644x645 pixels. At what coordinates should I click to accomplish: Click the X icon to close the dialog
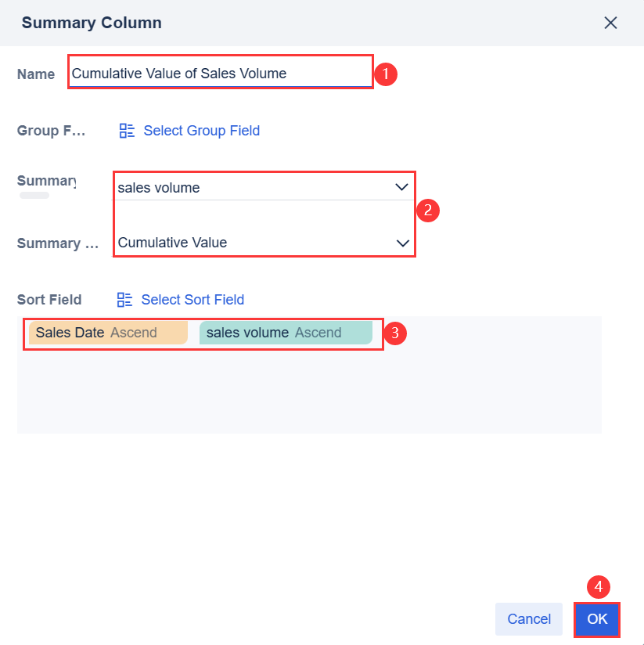(x=610, y=23)
